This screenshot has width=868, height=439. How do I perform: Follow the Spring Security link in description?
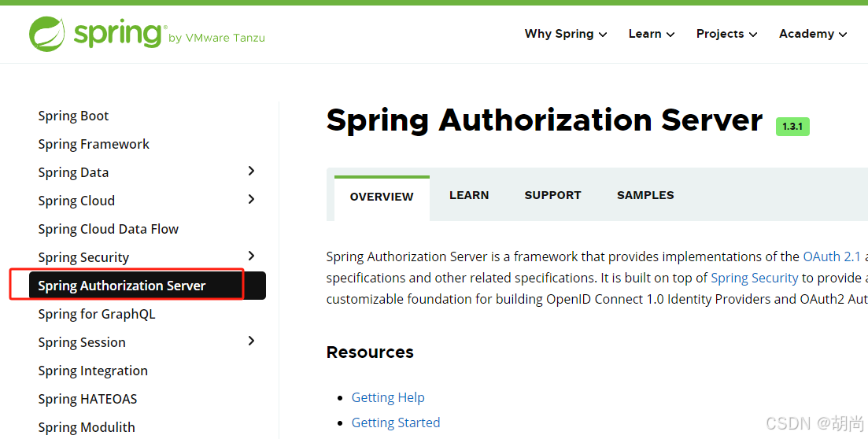tap(754, 278)
